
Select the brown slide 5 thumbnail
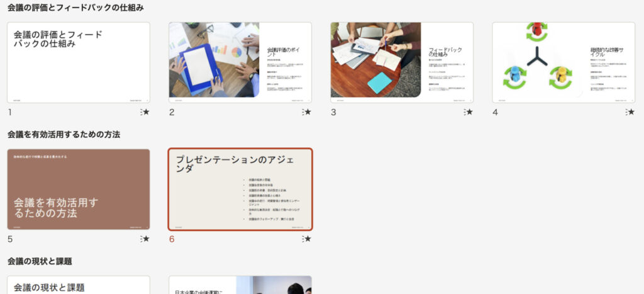tap(79, 189)
